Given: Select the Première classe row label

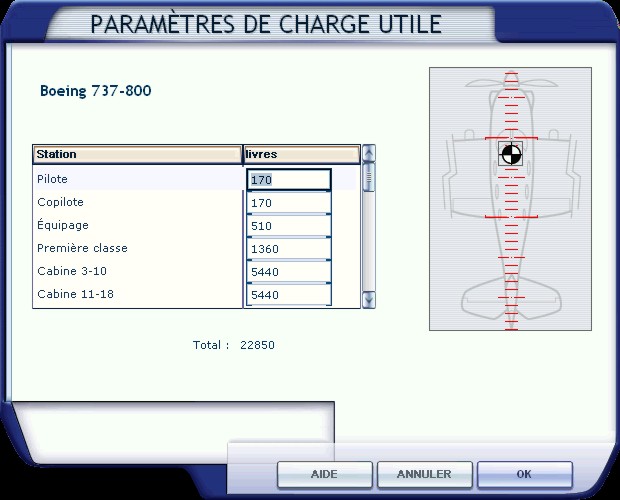Looking at the screenshot, I should click(82, 248).
